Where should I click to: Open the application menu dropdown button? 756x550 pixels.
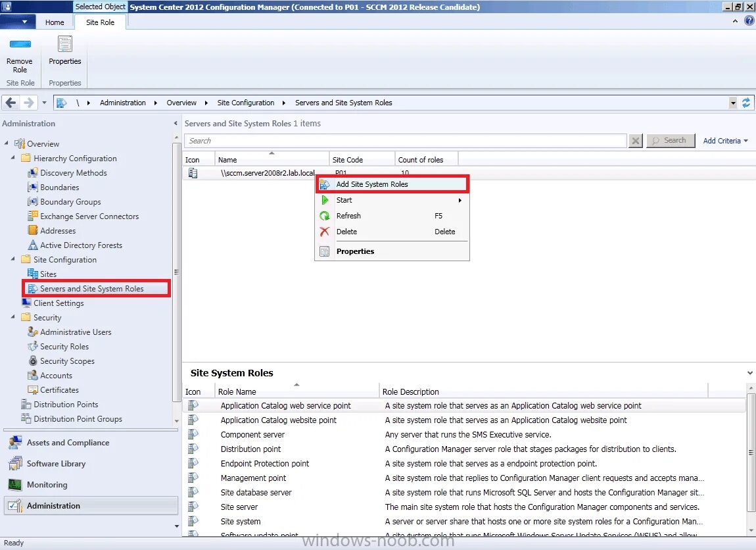(18, 22)
